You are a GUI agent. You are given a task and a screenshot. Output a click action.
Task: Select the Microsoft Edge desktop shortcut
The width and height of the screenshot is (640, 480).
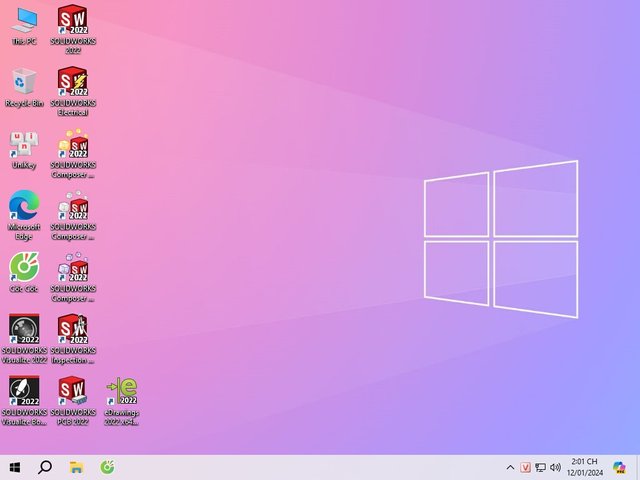[24, 215]
